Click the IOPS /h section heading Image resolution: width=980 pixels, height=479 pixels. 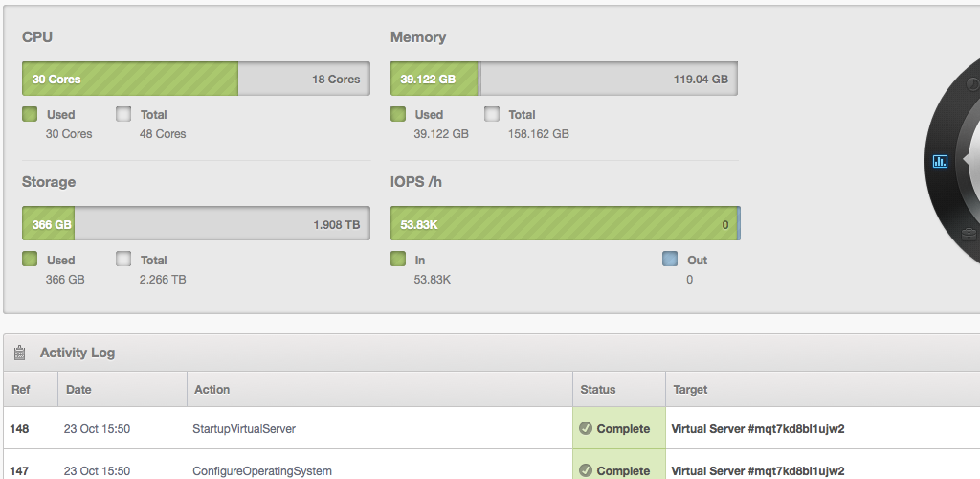pos(416,182)
